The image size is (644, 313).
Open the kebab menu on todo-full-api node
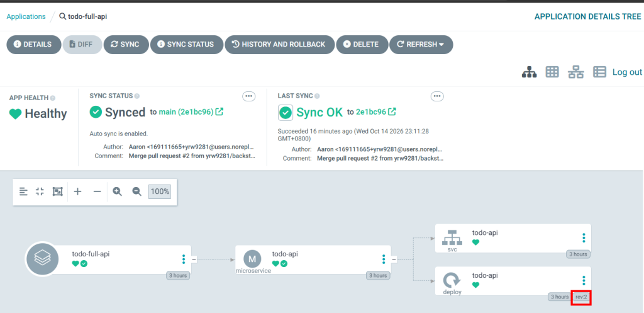(x=184, y=259)
